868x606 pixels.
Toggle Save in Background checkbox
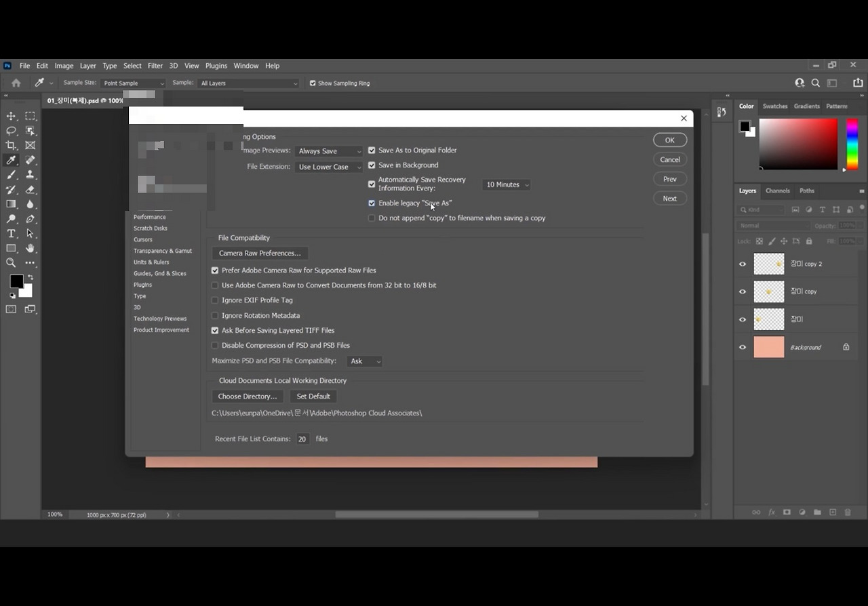[x=372, y=165]
